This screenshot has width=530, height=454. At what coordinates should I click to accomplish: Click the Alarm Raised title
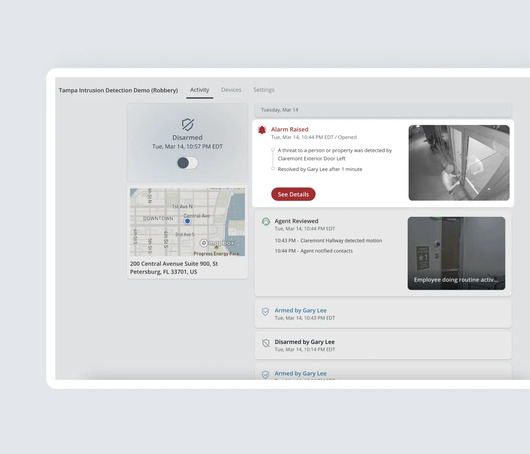(x=290, y=129)
